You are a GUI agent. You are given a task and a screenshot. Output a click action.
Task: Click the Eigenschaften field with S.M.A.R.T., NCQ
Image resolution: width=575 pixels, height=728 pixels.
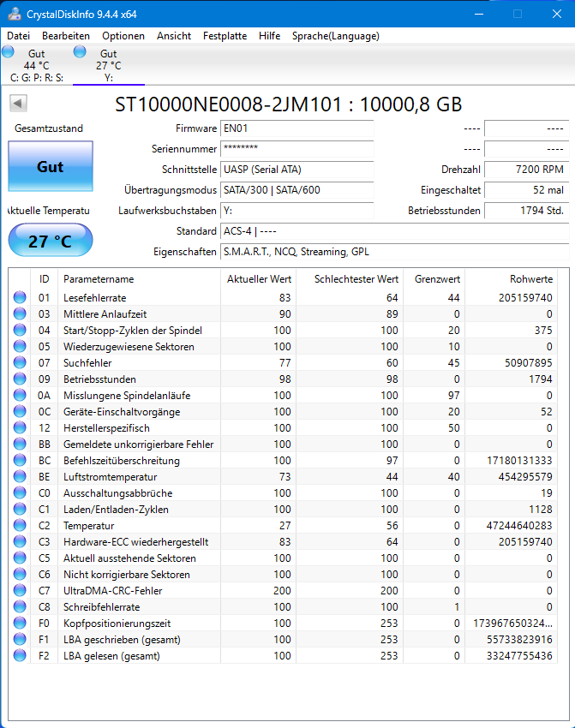pos(394,252)
